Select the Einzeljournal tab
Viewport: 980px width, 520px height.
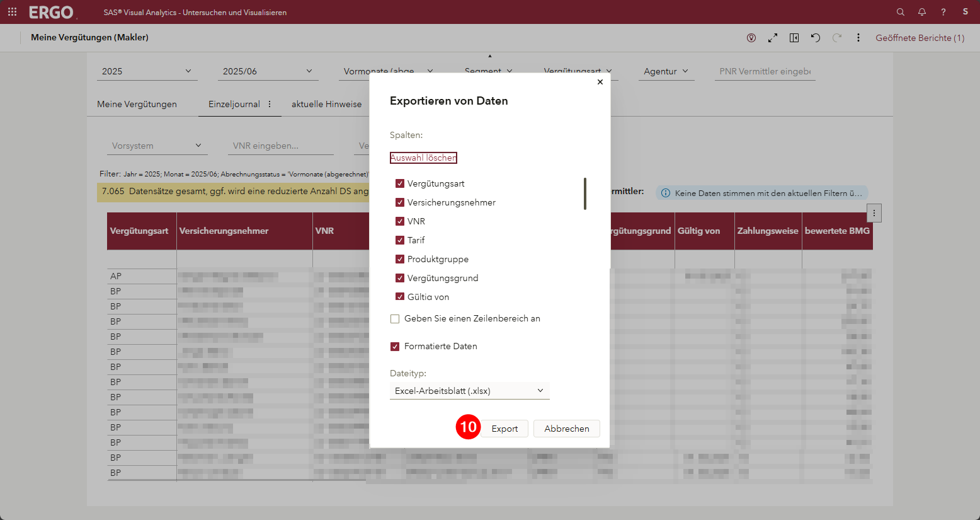[234, 104]
